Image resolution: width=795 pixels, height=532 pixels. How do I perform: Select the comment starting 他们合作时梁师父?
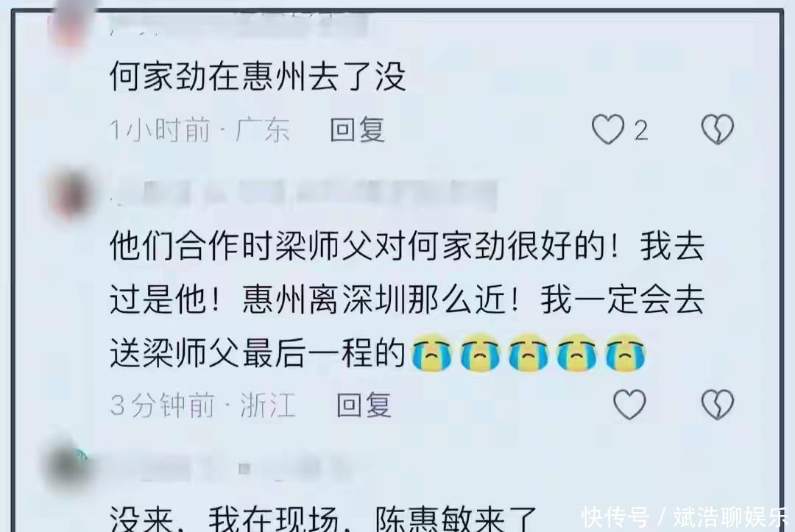pos(407,300)
